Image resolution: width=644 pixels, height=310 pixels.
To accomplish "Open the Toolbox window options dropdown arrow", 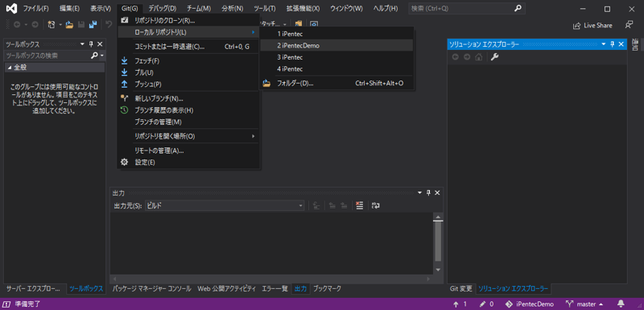I will click(x=82, y=44).
